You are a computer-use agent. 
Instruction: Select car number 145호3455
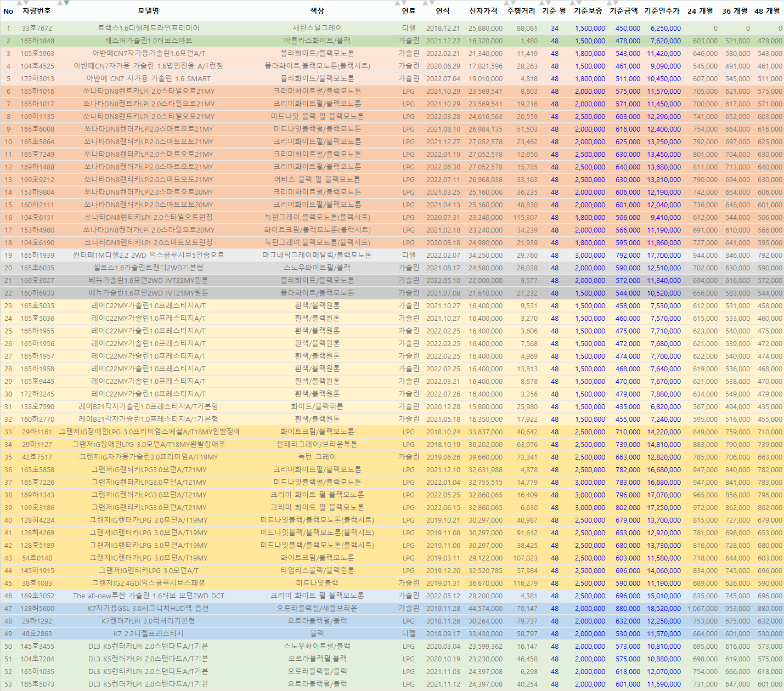click(x=37, y=646)
